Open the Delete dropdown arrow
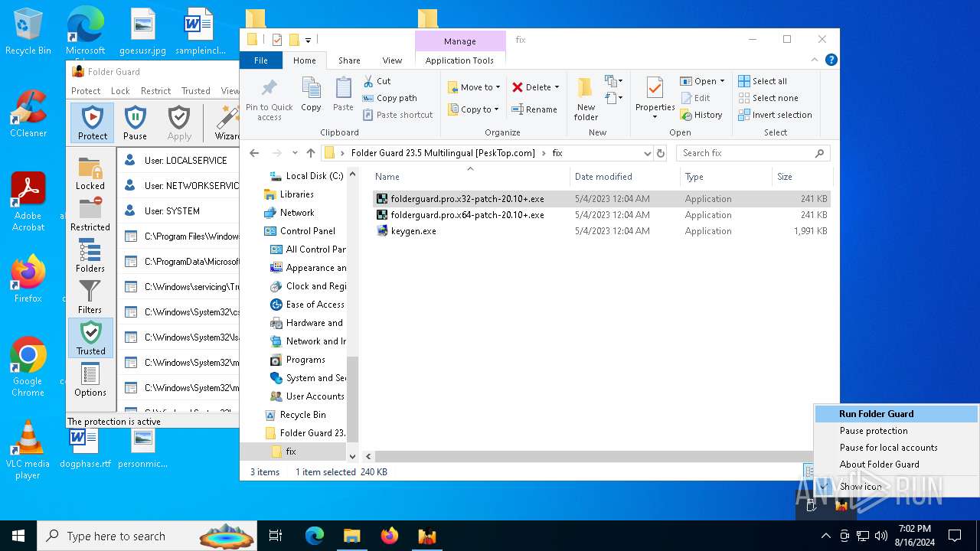Image resolution: width=980 pixels, height=551 pixels. pyautogui.click(x=557, y=87)
